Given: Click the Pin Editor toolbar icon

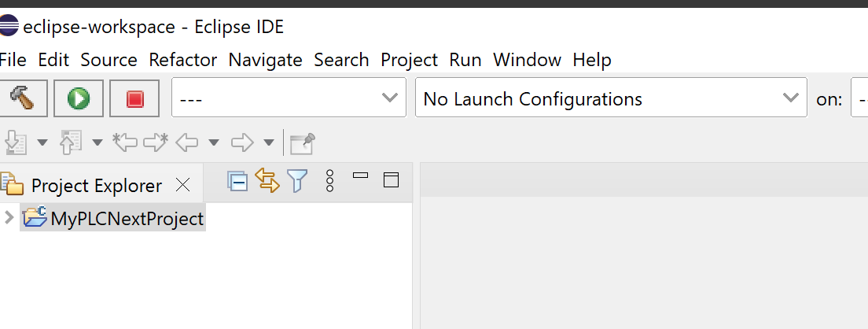Looking at the screenshot, I should (x=303, y=143).
